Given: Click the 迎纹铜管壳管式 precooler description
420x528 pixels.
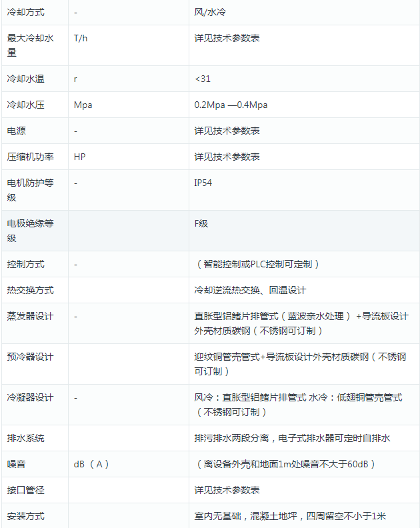Looking at the screenshot, I should point(300,364).
